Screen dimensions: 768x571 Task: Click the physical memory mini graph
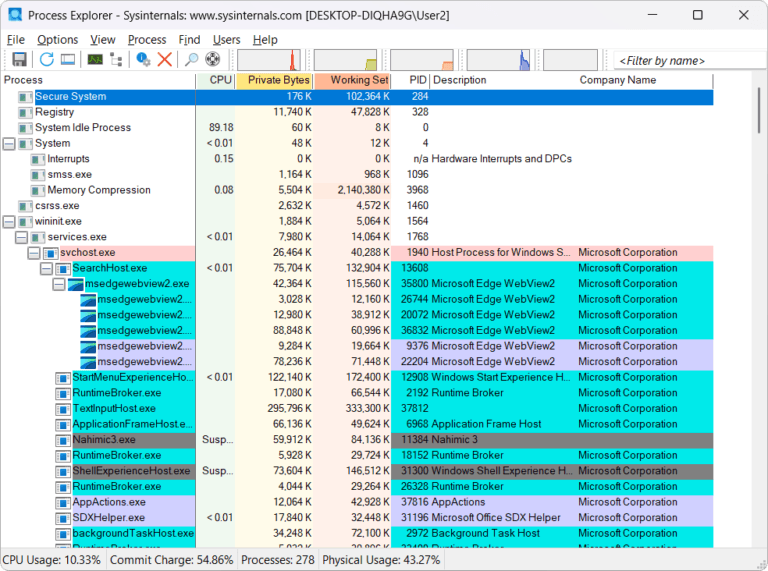422,60
